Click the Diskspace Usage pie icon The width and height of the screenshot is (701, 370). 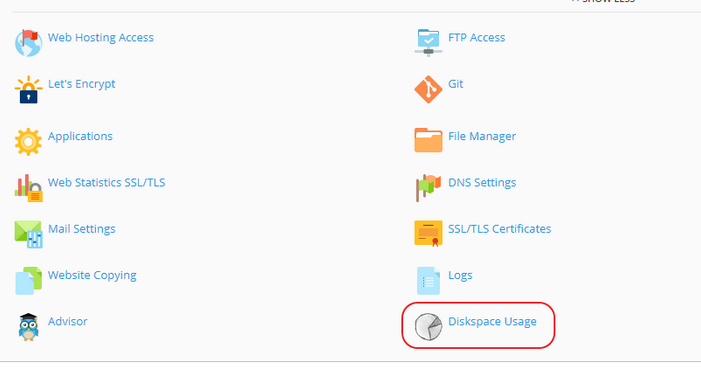(428, 327)
